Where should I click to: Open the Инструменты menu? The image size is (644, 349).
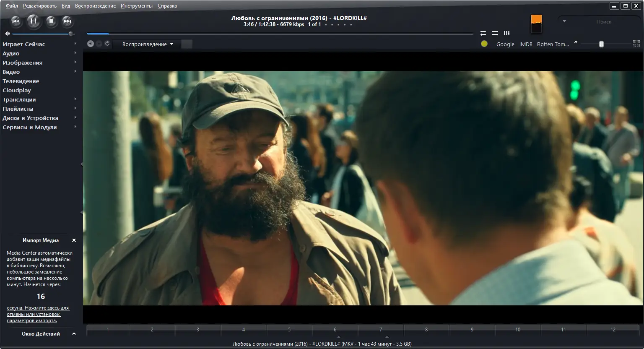pos(136,6)
